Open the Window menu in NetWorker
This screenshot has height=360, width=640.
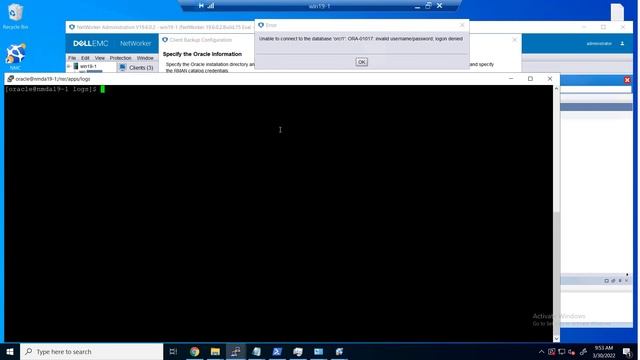(145, 58)
